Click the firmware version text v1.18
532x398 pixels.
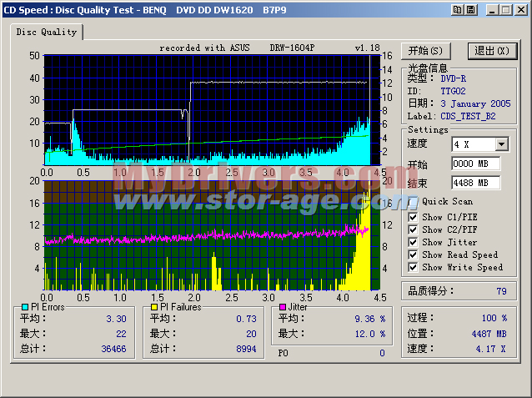[x=368, y=48]
